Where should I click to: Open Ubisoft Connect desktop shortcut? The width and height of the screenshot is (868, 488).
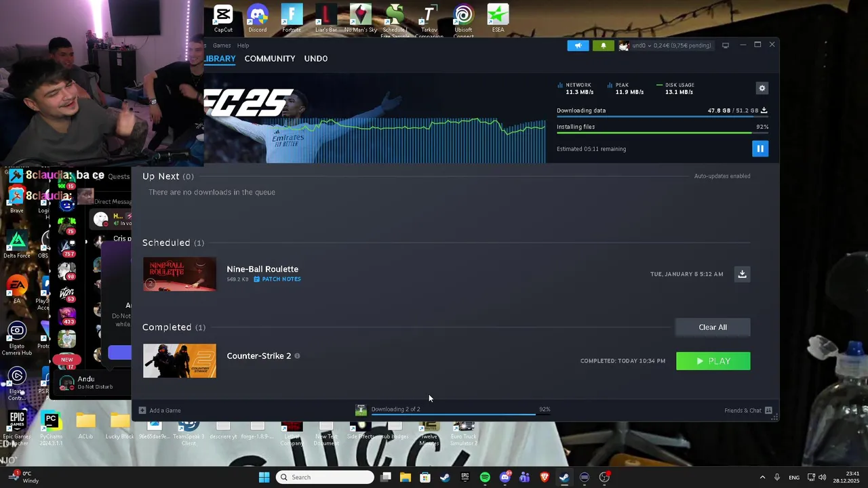click(x=464, y=20)
